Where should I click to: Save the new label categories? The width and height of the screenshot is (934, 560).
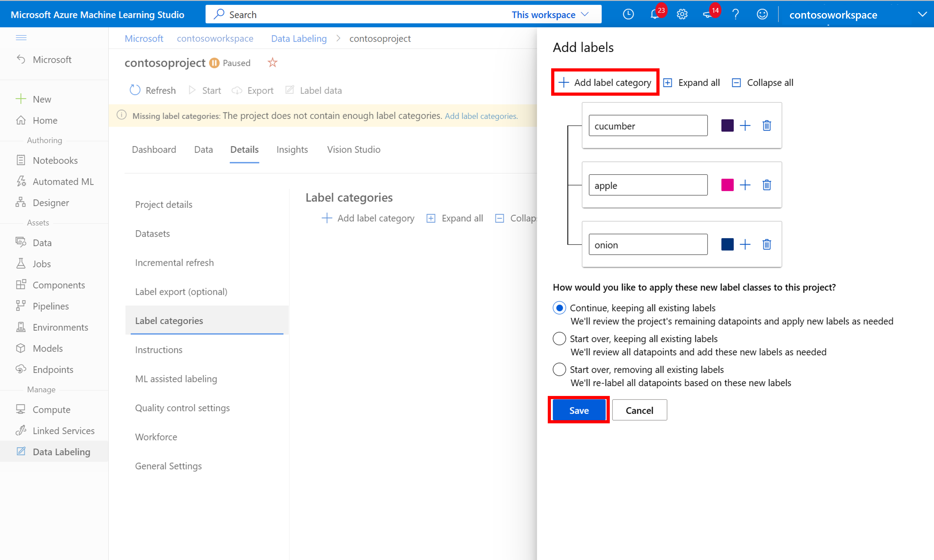coord(579,410)
